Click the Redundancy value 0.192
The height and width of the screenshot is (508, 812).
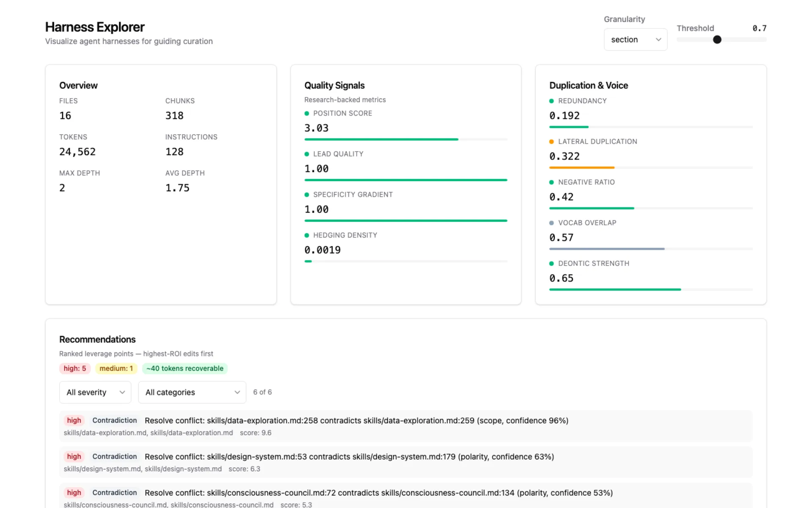(x=564, y=116)
